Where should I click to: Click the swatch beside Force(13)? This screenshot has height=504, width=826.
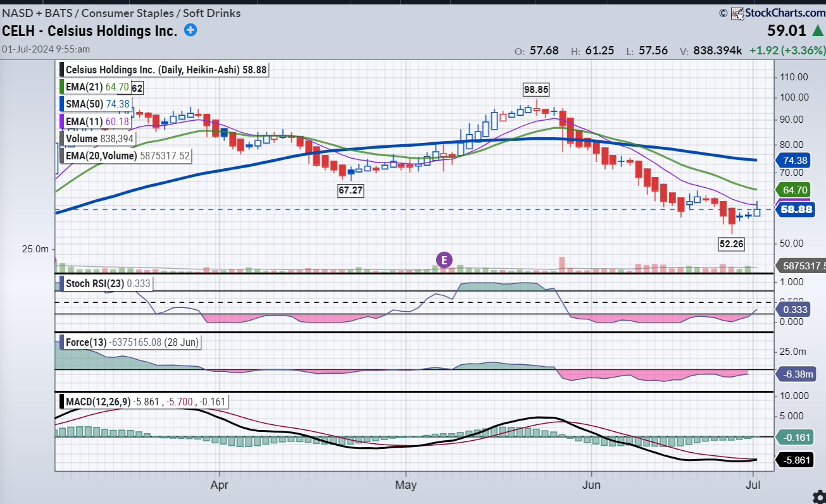tap(61, 343)
